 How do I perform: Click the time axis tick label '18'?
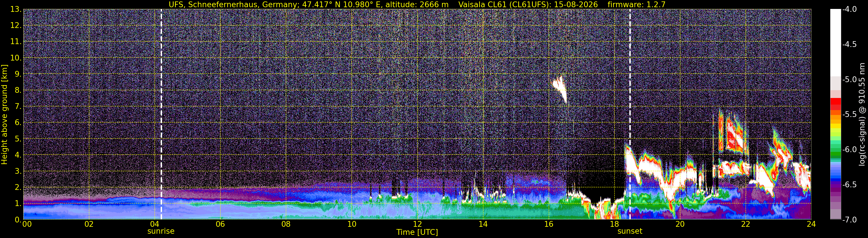tap(614, 224)
